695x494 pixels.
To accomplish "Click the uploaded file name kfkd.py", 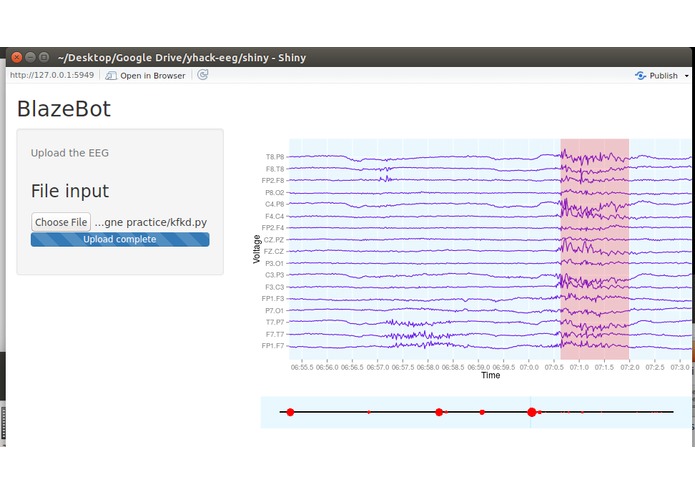I will [x=151, y=222].
